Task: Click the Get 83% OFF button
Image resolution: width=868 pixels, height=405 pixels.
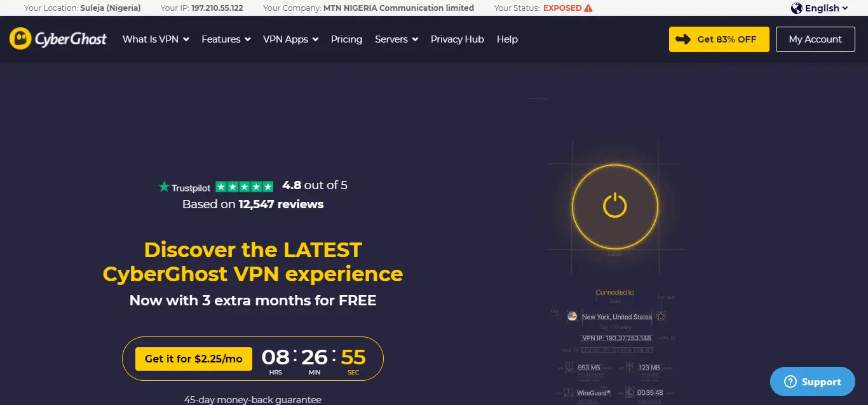Action: tap(719, 39)
